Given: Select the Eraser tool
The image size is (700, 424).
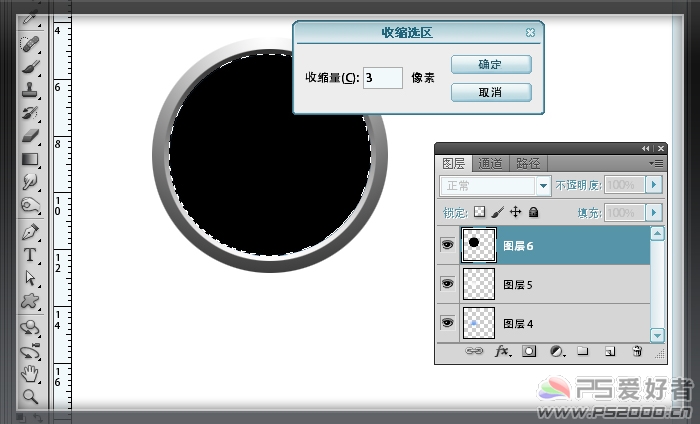Looking at the screenshot, I should pos(30,136).
